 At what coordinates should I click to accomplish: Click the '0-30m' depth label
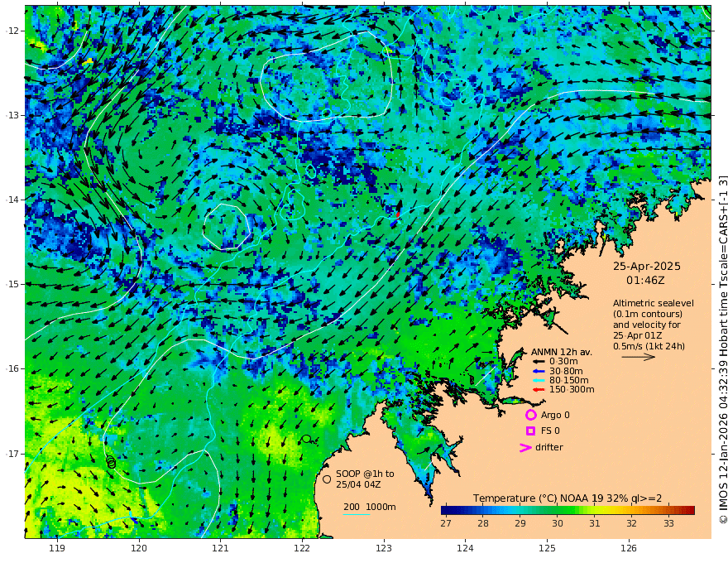click(x=563, y=362)
